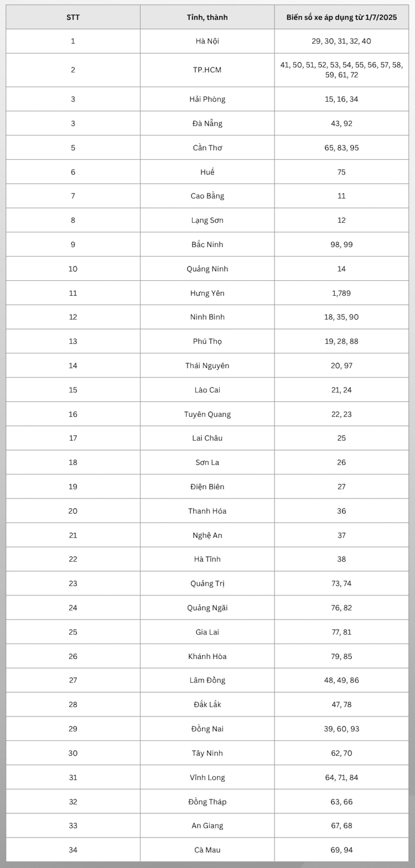Click the "STT" column header
The width and height of the screenshot is (415, 868).
[x=73, y=17]
